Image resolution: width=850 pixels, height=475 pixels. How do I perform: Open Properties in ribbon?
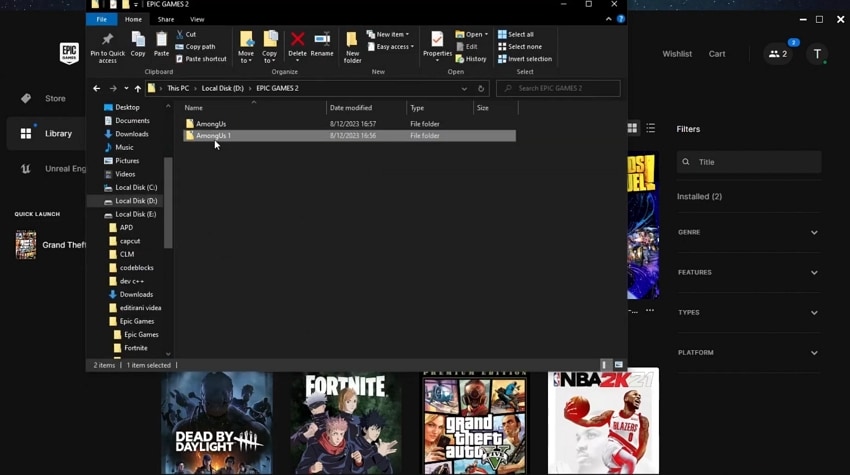(x=437, y=46)
